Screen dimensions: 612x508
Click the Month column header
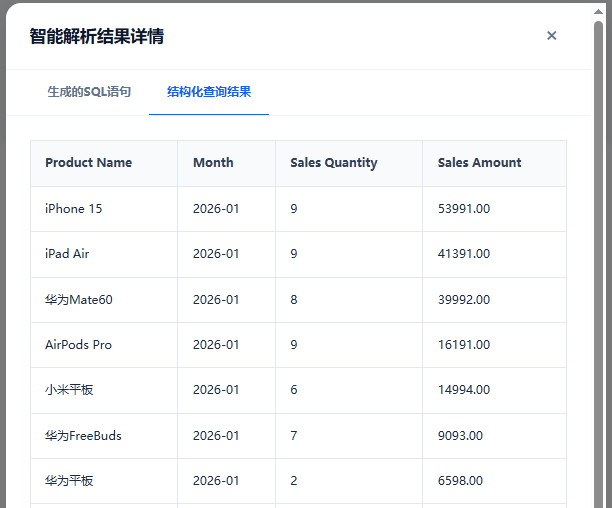[226, 163]
